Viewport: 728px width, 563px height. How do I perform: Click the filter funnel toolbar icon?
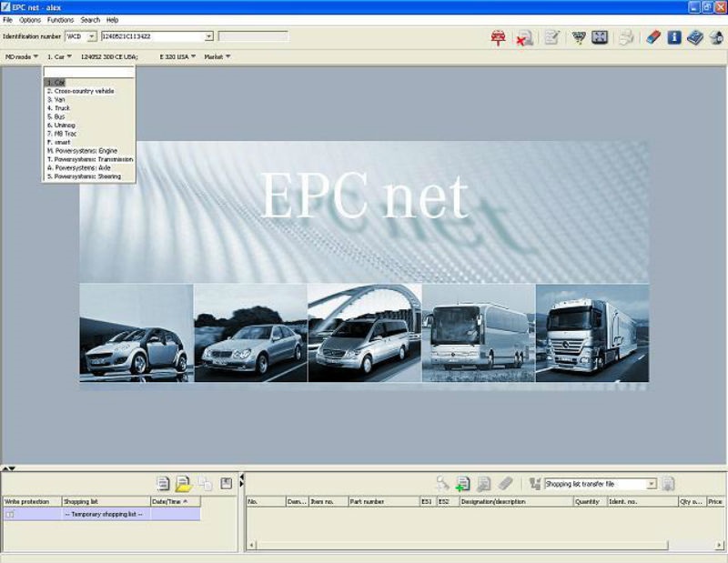(x=579, y=37)
